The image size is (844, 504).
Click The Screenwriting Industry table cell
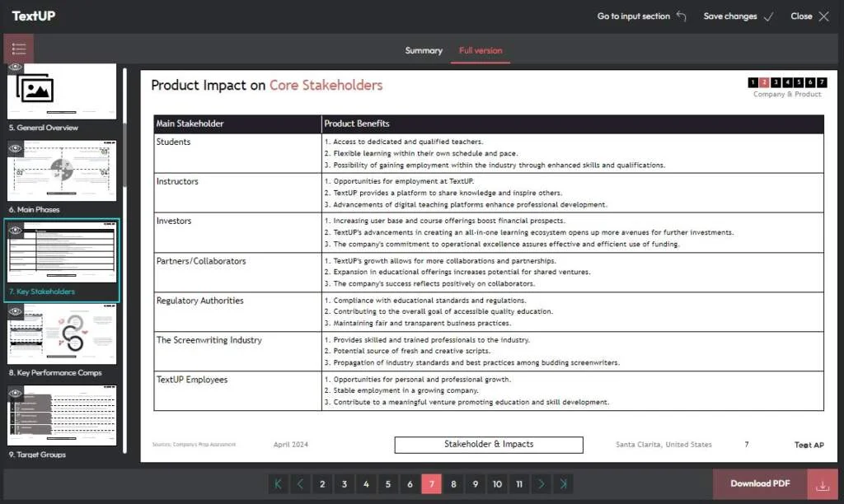237,352
